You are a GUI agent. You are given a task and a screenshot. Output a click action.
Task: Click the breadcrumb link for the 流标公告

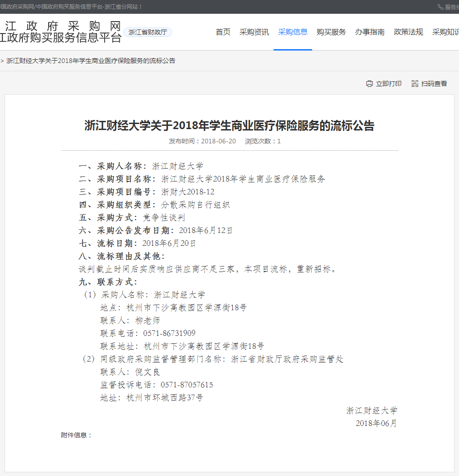(91, 61)
